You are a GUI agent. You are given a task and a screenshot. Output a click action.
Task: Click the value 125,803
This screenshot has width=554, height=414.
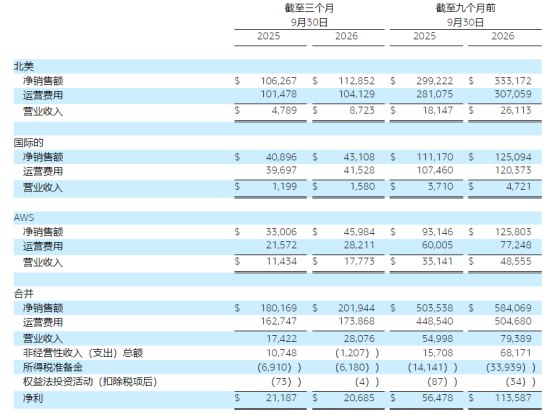pos(513,232)
